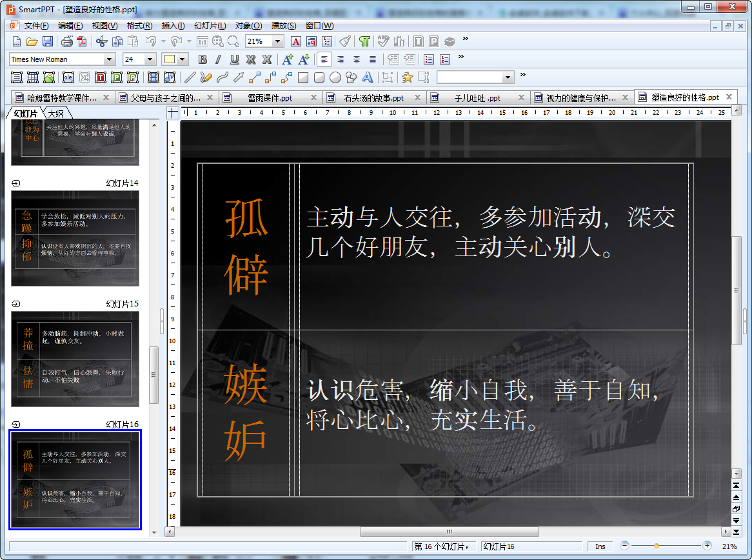Cut selection with the scissors icon
This screenshot has width=752, height=560.
[x=102, y=42]
